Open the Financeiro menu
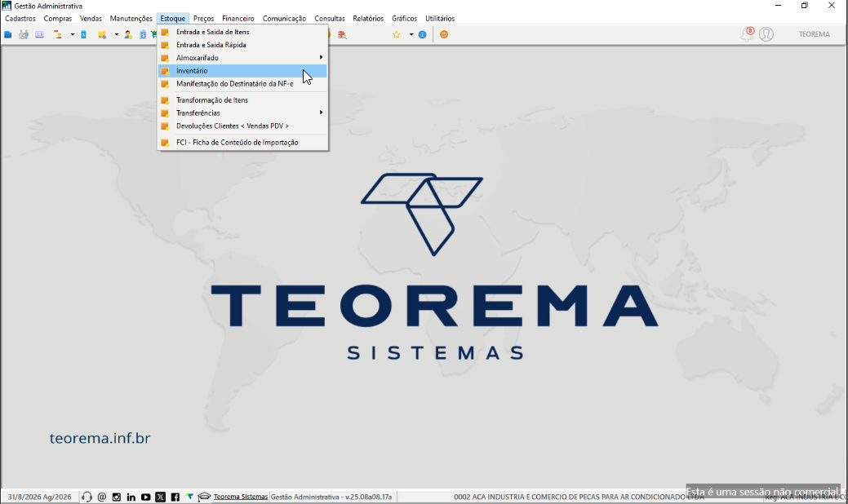 pos(238,19)
